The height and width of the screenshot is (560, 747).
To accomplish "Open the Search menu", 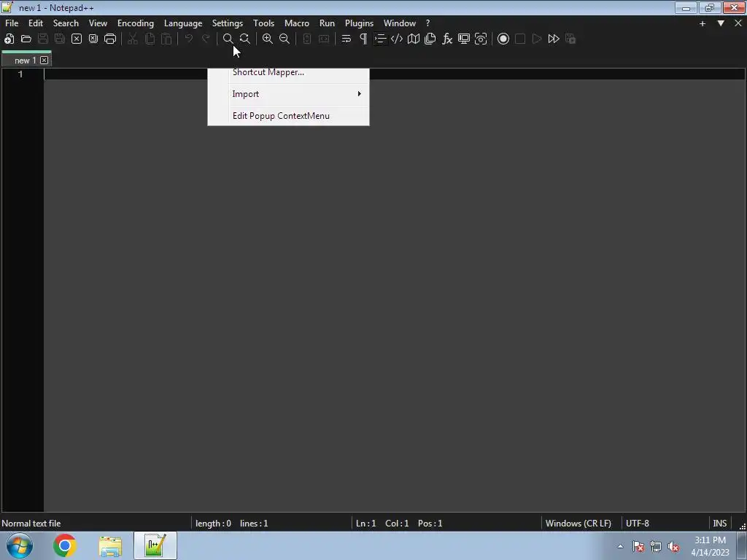I will pos(66,23).
